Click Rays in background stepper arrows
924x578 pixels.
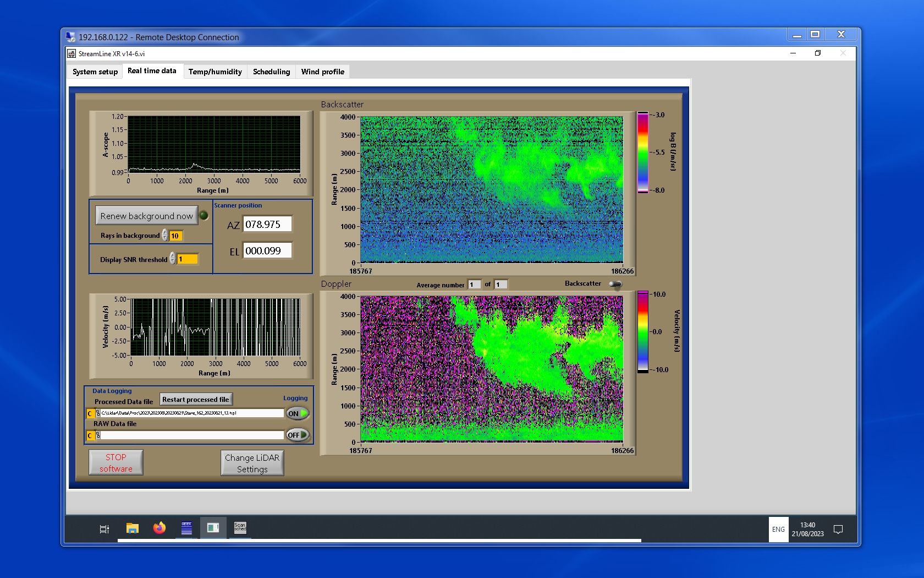pyautogui.click(x=165, y=236)
